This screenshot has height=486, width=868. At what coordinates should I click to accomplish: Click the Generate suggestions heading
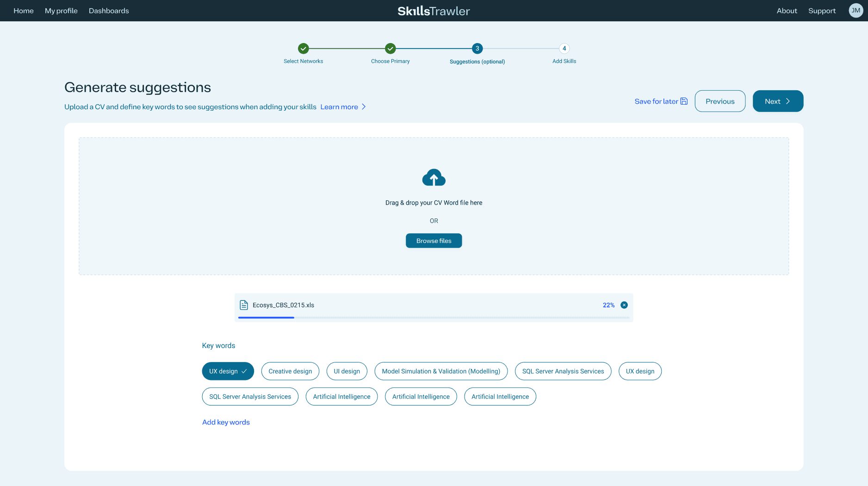(137, 87)
